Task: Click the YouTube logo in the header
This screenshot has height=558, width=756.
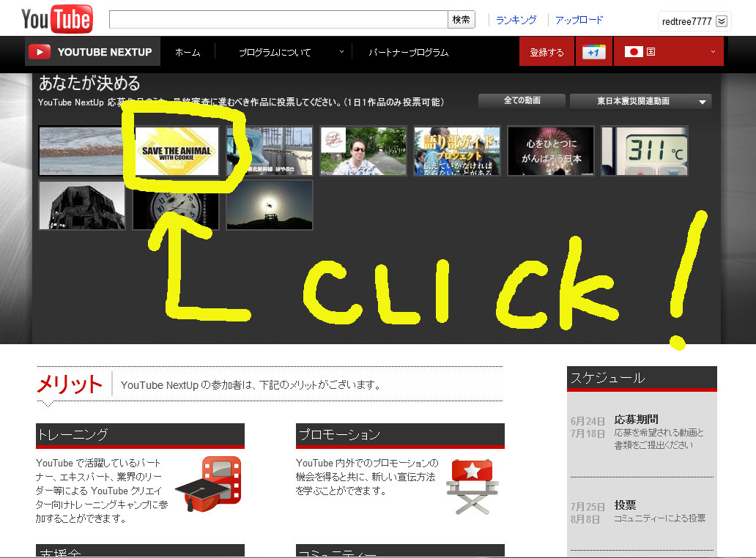Action: [x=57, y=19]
